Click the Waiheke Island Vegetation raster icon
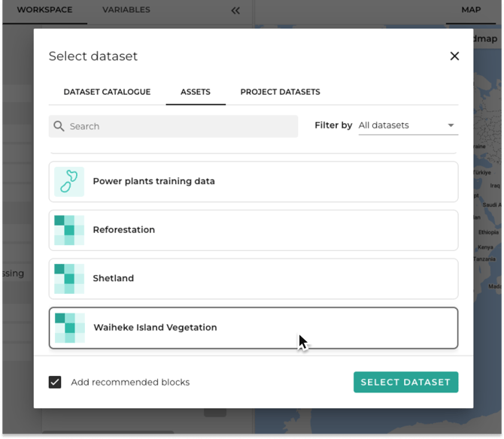Screen dimensions: 504x439 (70, 328)
